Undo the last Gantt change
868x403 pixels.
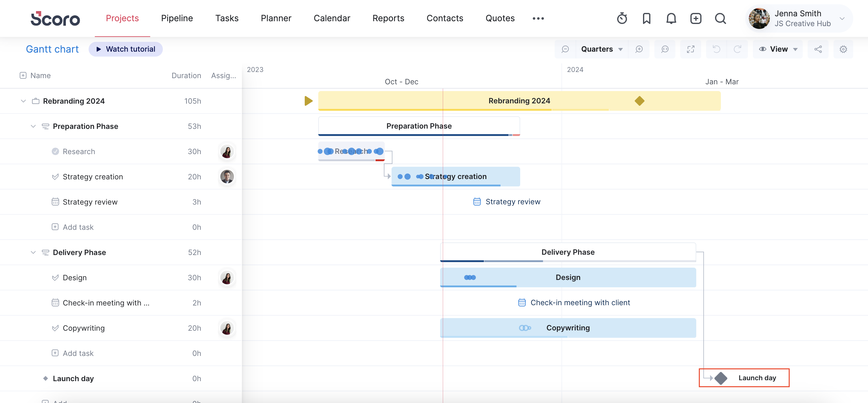(716, 49)
